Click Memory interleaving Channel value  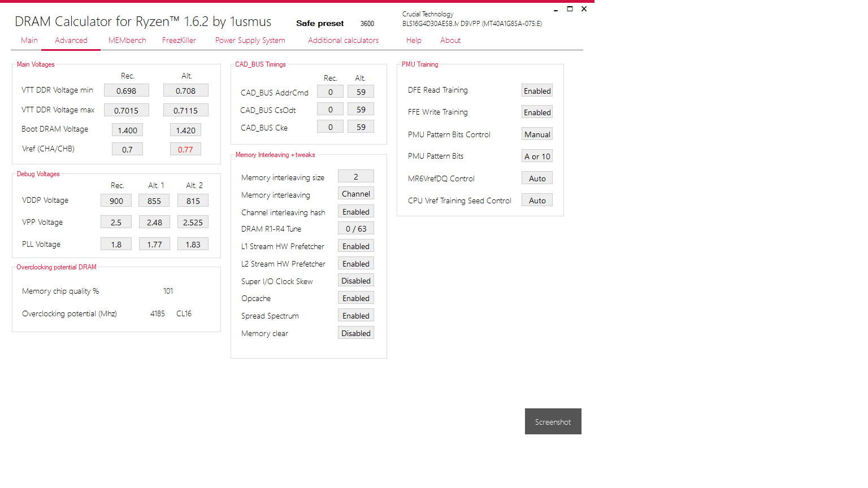coord(356,193)
